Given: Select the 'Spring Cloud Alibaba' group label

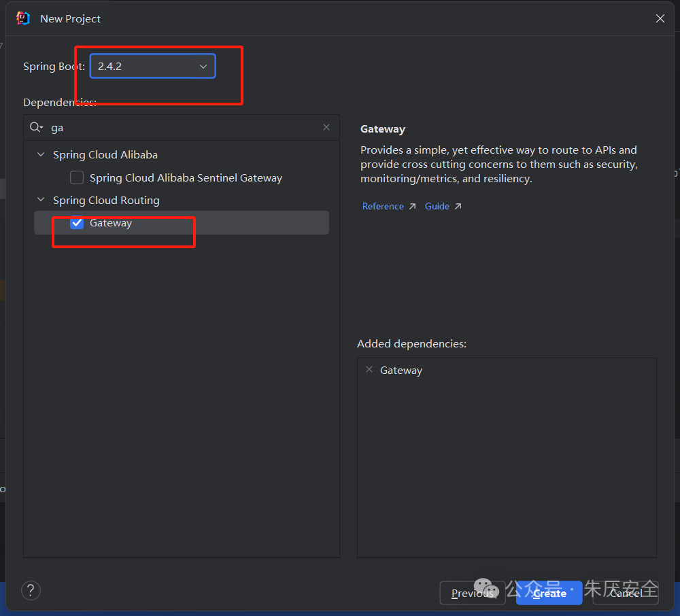Looking at the screenshot, I should [x=105, y=155].
